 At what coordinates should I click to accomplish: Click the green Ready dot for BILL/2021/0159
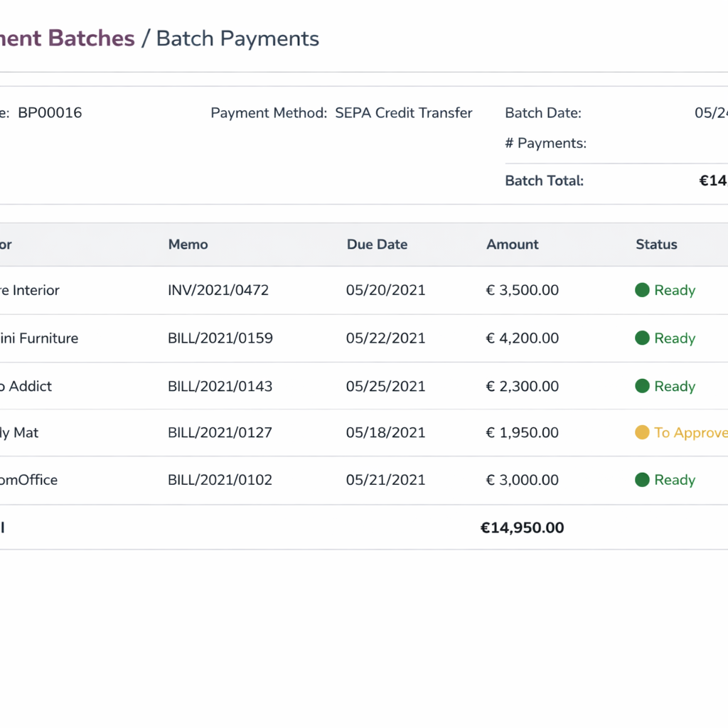[642, 338]
